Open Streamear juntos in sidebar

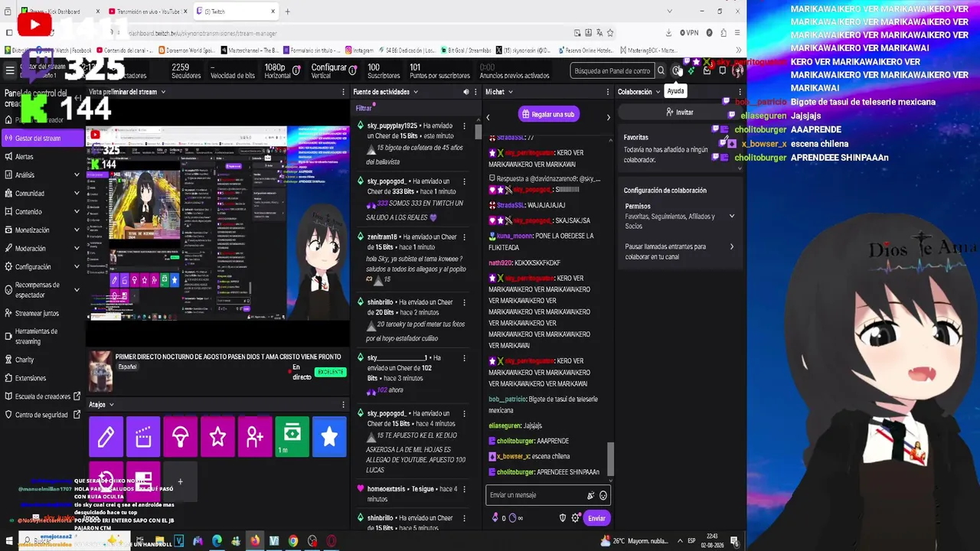pos(42,313)
